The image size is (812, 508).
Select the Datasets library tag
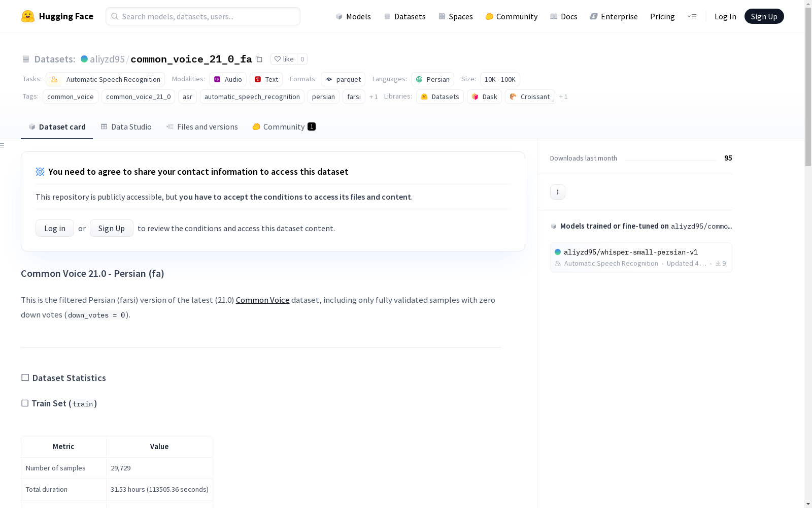(440, 97)
